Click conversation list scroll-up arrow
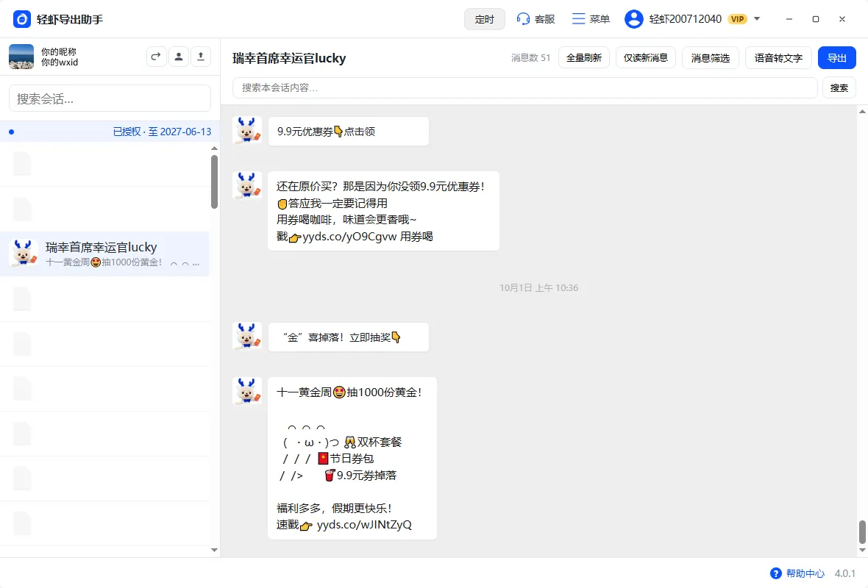 (x=214, y=148)
